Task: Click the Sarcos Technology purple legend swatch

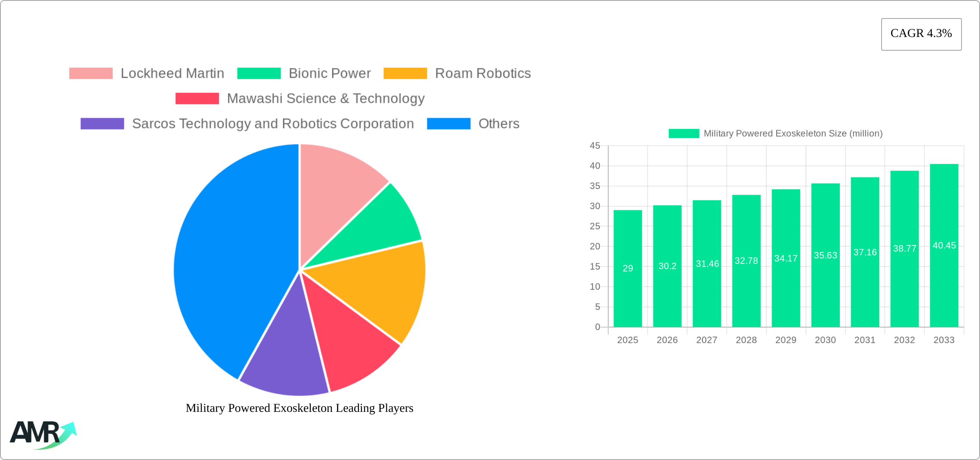Action: pos(102,124)
